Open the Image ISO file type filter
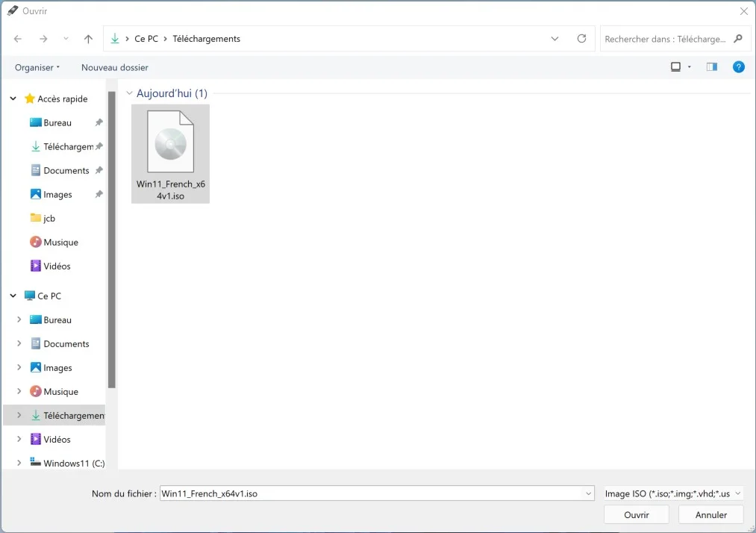 (x=670, y=493)
